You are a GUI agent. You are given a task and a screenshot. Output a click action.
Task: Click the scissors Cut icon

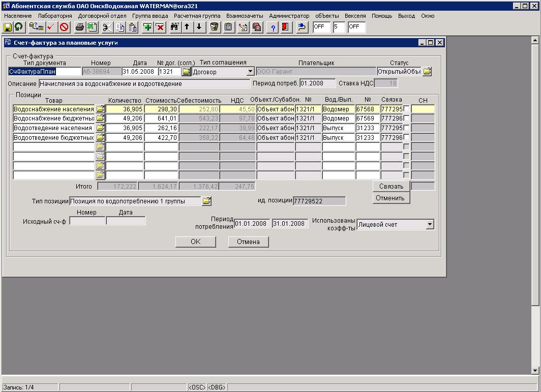(106, 27)
